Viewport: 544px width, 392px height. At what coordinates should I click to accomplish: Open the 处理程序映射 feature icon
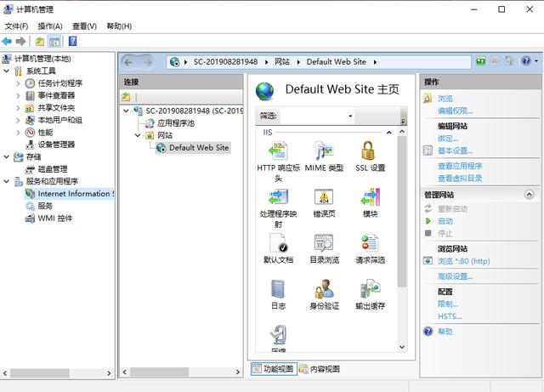click(278, 196)
